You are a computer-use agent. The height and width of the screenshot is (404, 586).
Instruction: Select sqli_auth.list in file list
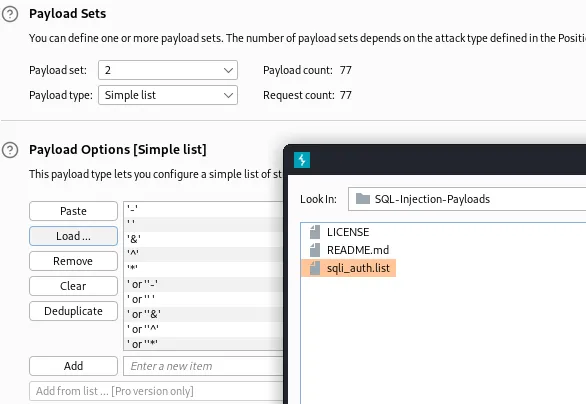coord(348,268)
